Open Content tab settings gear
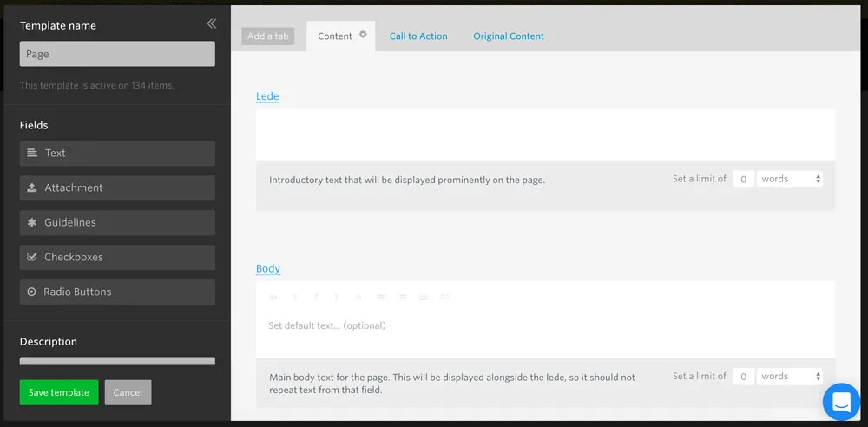The image size is (868, 427). pos(363,36)
